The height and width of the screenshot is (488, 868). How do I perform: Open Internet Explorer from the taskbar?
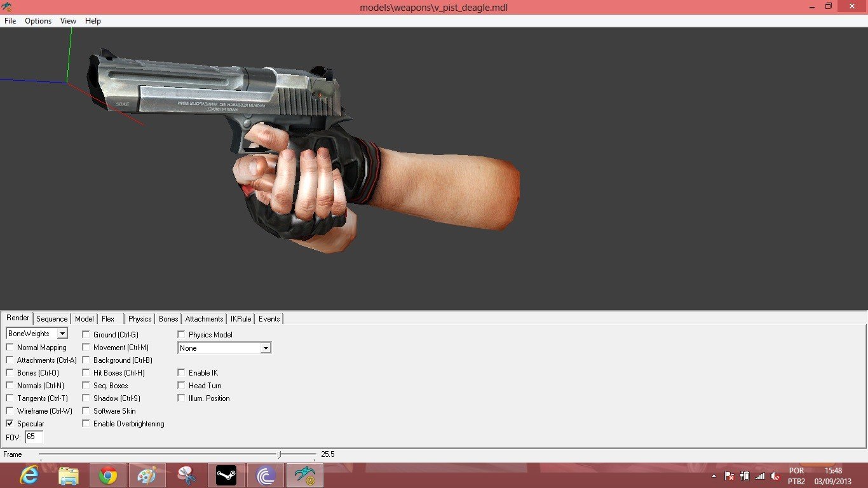pos(29,475)
